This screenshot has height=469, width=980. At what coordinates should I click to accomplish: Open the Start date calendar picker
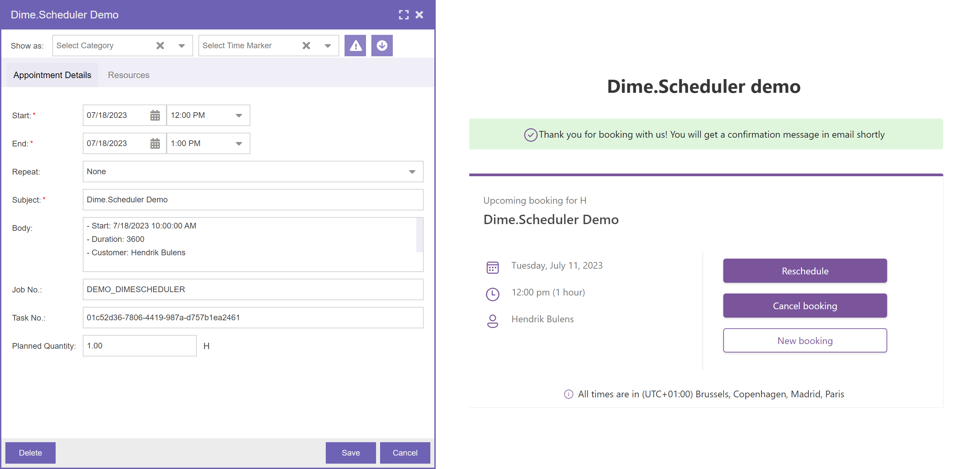click(x=155, y=115)
